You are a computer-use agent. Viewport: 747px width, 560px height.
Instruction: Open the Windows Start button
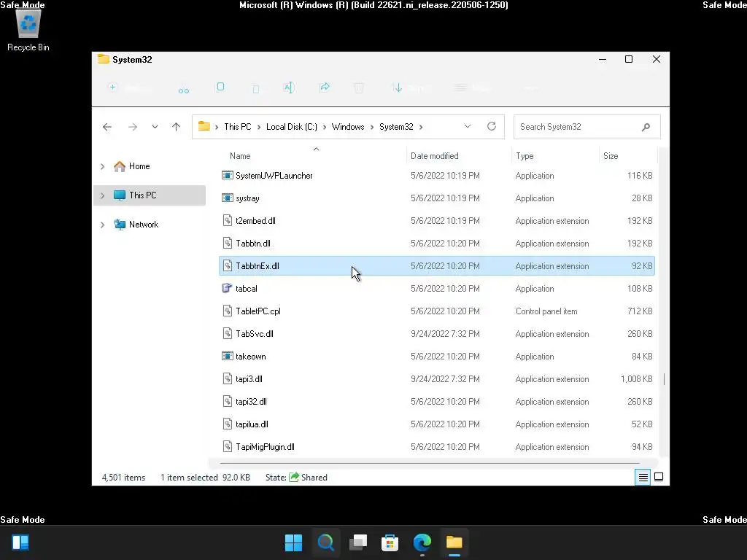(x=293, y=542)
